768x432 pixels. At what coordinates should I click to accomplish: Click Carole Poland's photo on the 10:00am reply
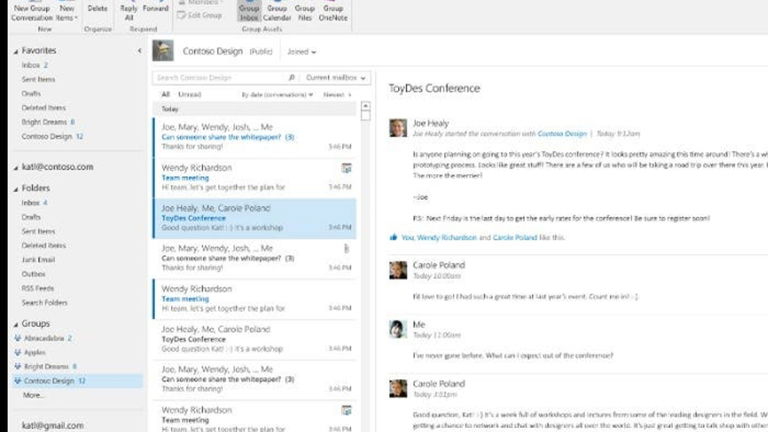pyautogui.click(x=398, y=270)
